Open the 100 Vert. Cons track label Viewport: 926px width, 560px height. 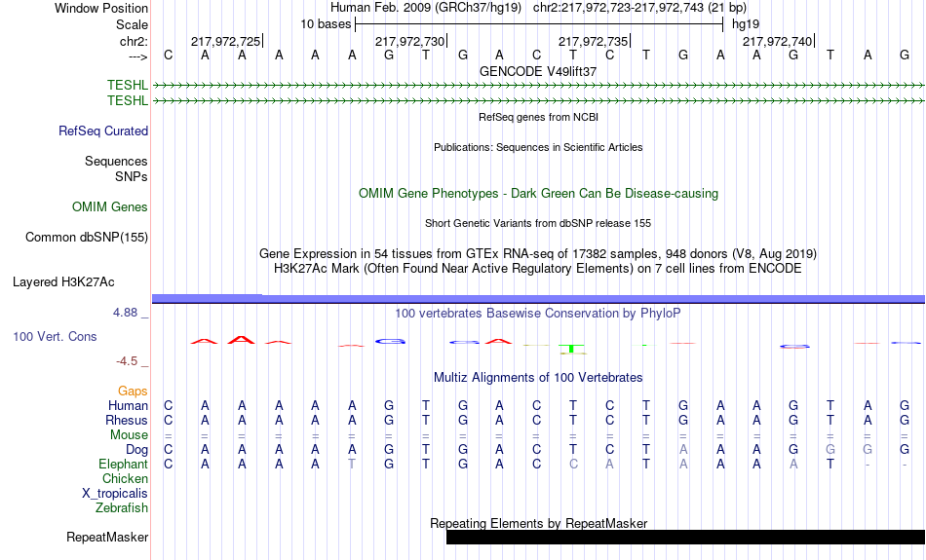pyautogui.click(x=55, y=336)
